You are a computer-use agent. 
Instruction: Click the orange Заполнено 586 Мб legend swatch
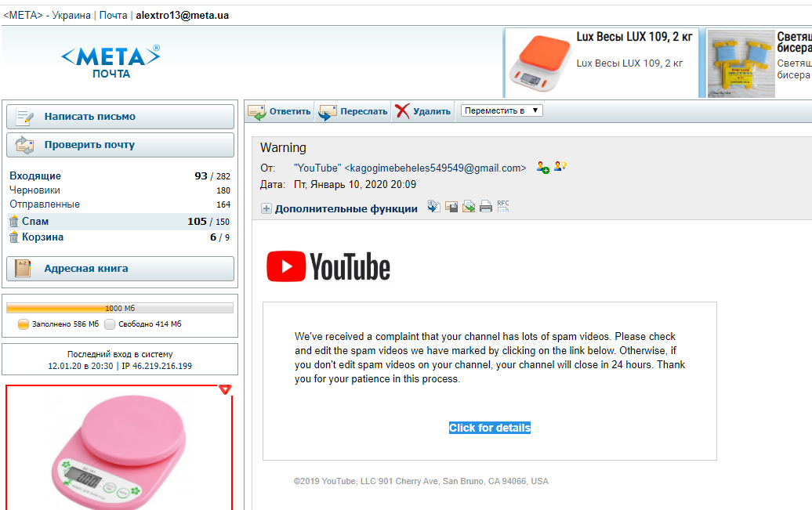point(24,324)
